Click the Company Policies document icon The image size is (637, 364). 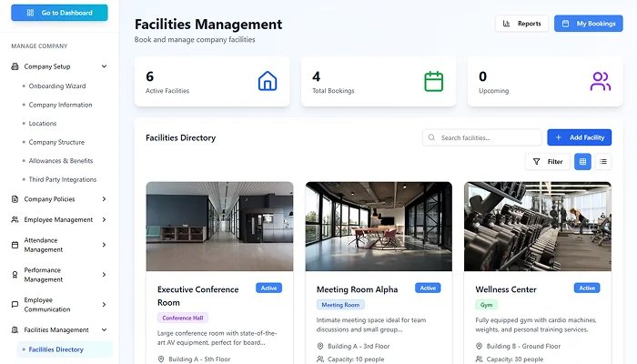[15, 199]
